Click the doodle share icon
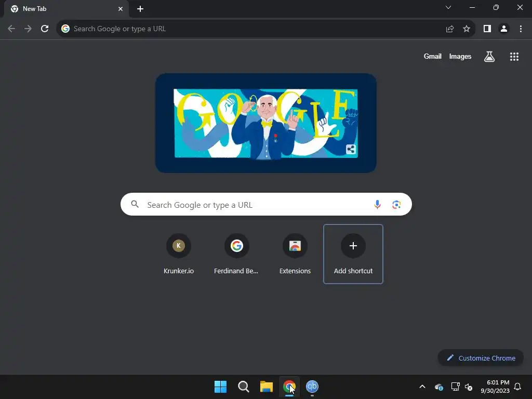The image size is (532, 399). click(x=351, y=149)
